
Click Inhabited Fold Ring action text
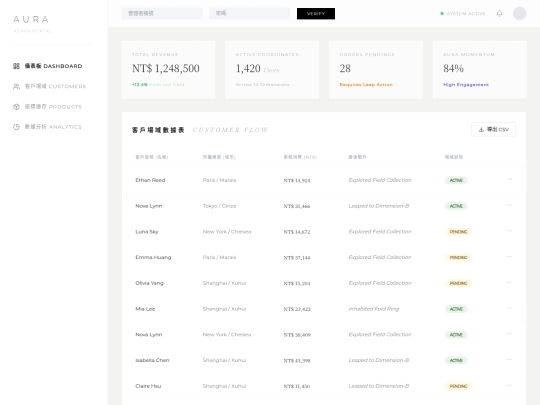[x=374, y=309]
